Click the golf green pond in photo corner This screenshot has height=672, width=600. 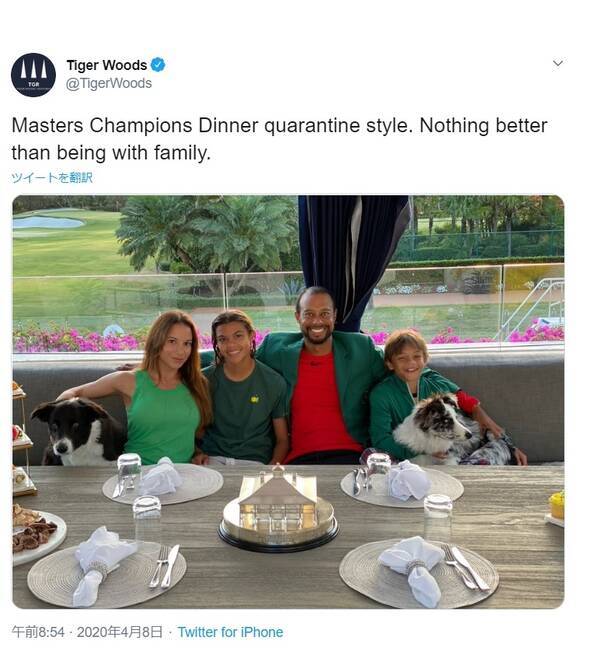pyautogui.click(x=48, y=222)
